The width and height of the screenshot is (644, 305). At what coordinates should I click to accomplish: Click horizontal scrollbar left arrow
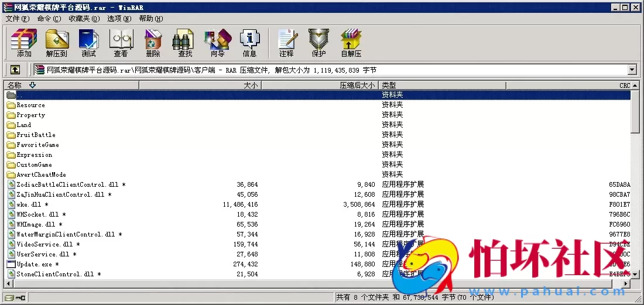click(x=8, y=283)
